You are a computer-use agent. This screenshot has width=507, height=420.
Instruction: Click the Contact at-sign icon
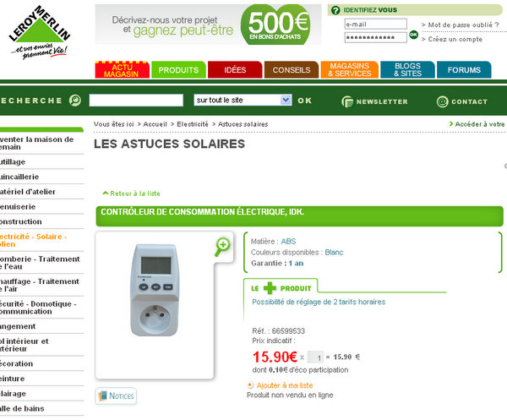click(442, 101)
